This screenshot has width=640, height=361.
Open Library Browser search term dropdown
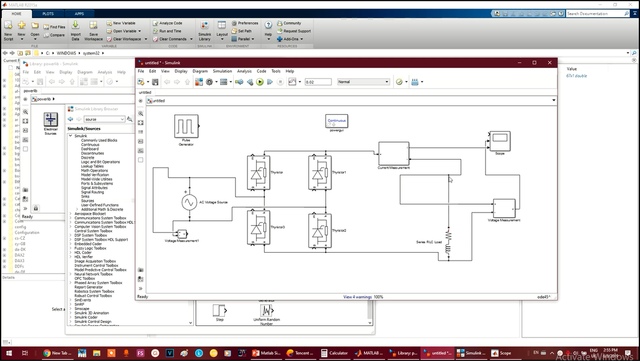point(122,119)
